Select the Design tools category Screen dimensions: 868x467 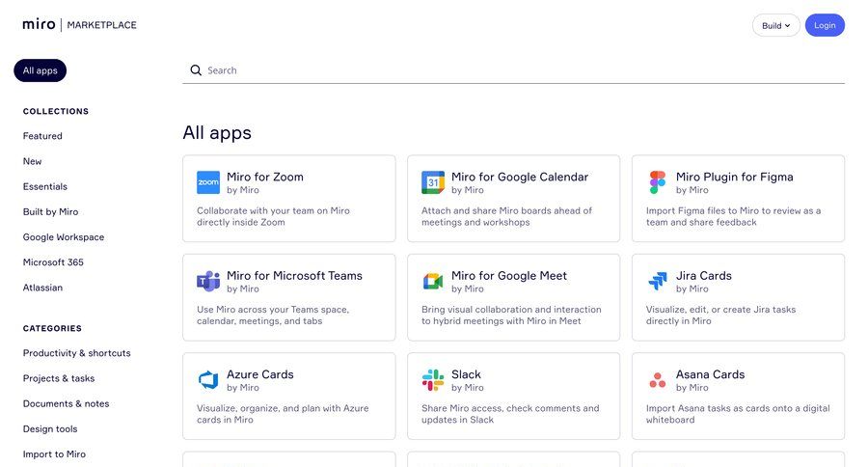point(49,429)
